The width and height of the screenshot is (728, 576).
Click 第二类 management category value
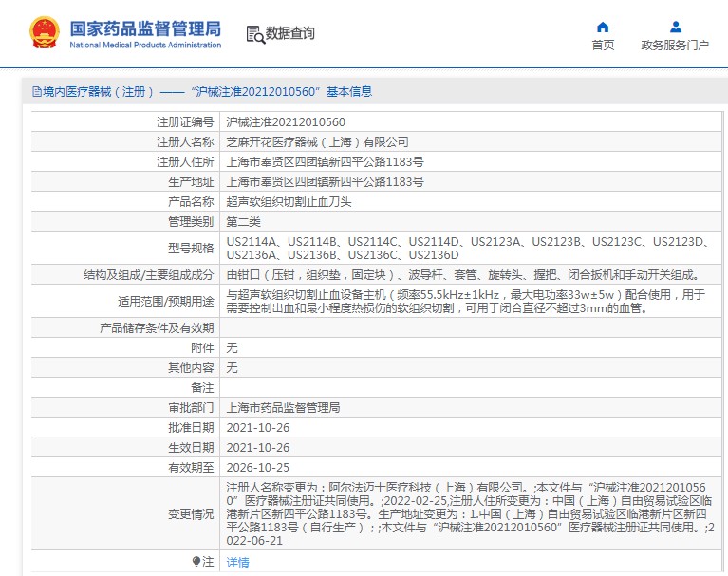(243, 222)
